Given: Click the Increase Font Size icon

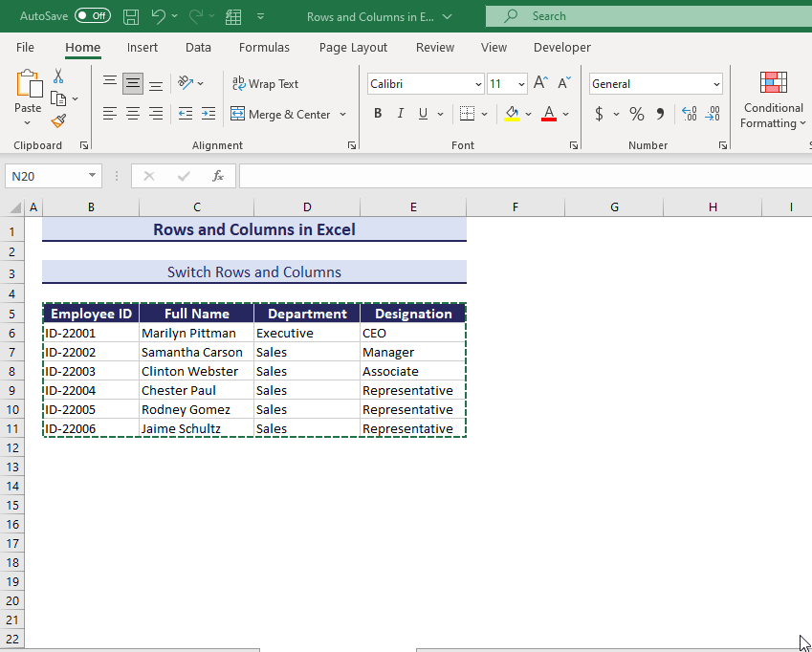Looking at the screenshot, I should (539, 82).
